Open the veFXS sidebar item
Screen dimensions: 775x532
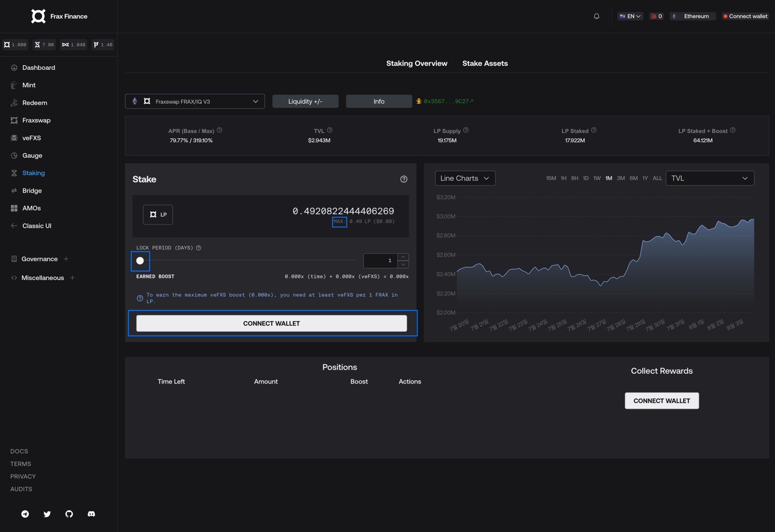click(32, 138)
